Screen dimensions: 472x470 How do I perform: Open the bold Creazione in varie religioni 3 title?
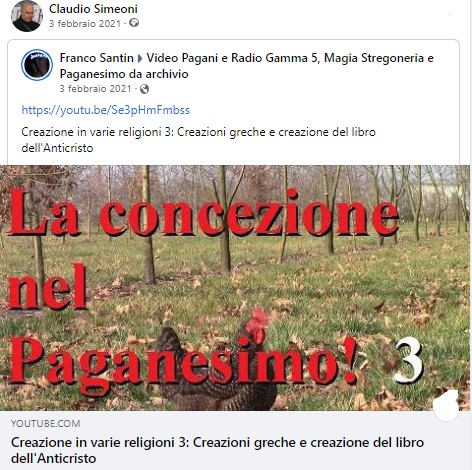coord(217,450)
